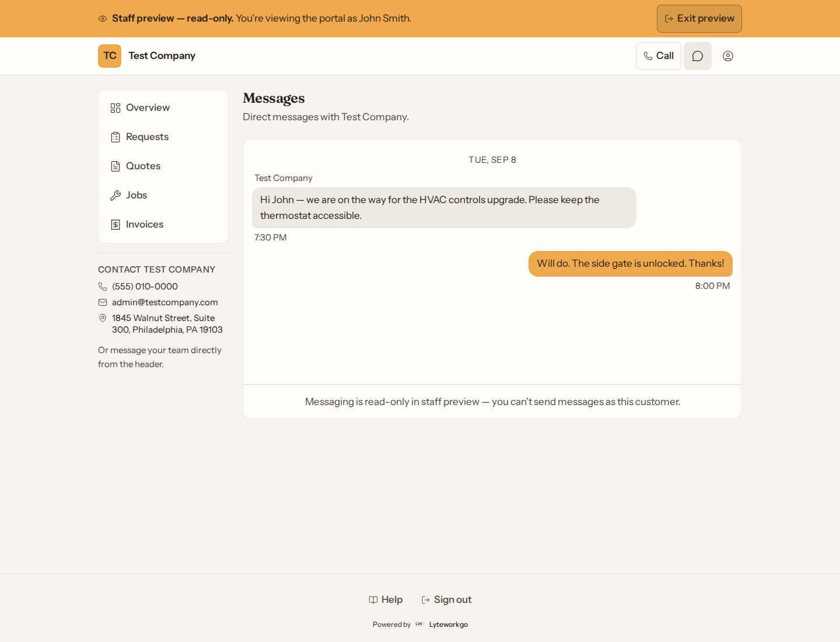
Task: Open the Invoices page
Action: coord(163,225)
